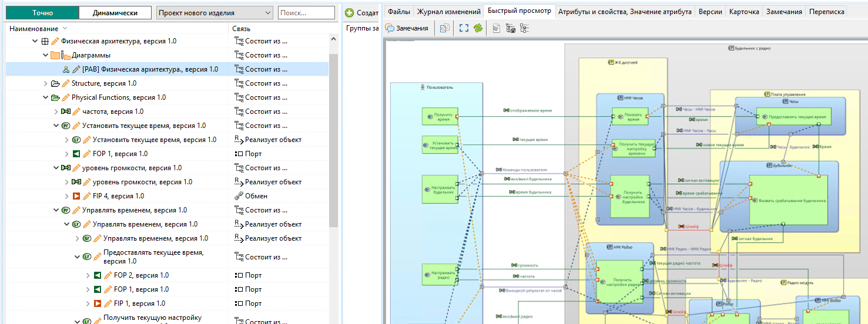Expand the частота, версия 1.0 node
Image resolution: width=868 pixels, height=324 pixels.
point(56,112)
